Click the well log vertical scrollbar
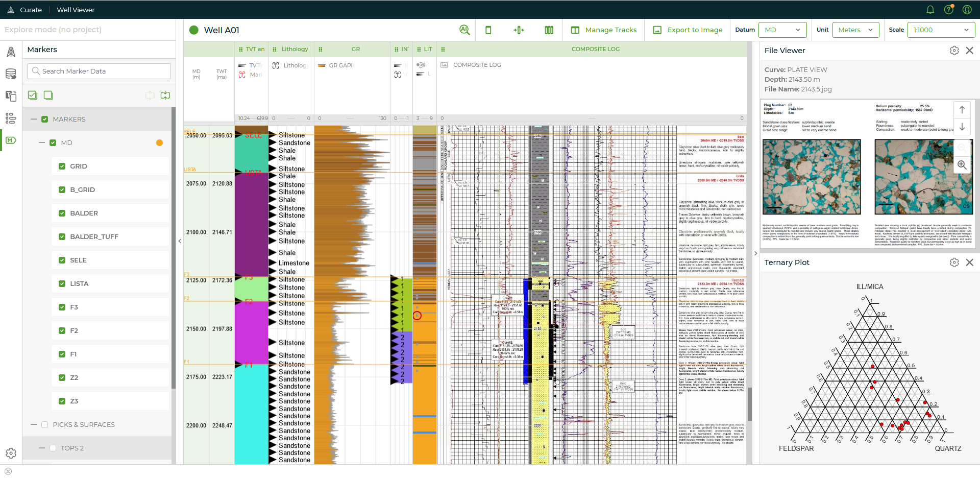This screenshot has height=478, width=980. (750, 403)
